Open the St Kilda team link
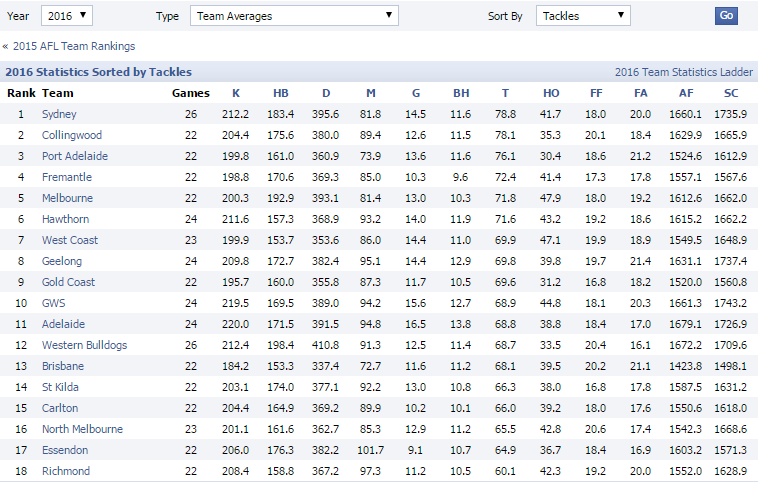The width and height of the screenshot is (758, 482). [60, 387]
